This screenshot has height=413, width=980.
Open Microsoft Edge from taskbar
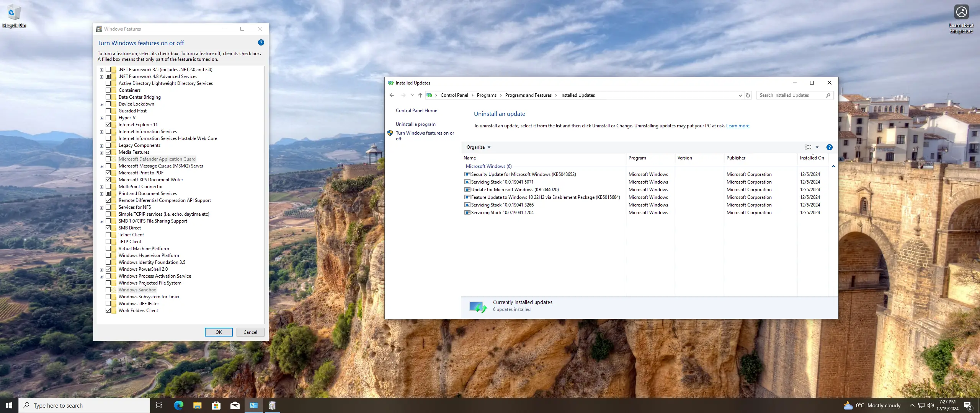point(178,405)
